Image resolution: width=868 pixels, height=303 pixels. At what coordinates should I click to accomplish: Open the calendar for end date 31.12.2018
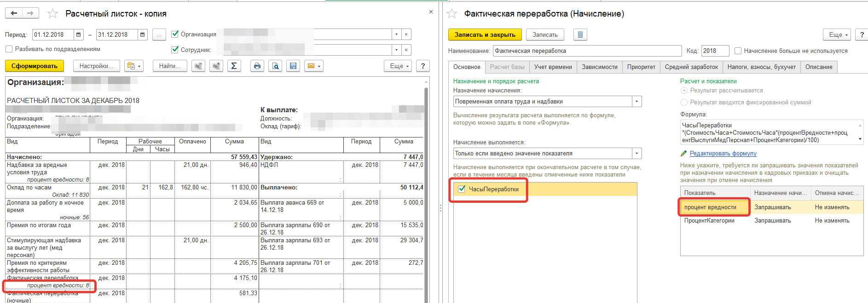click(x=143, y=34)
